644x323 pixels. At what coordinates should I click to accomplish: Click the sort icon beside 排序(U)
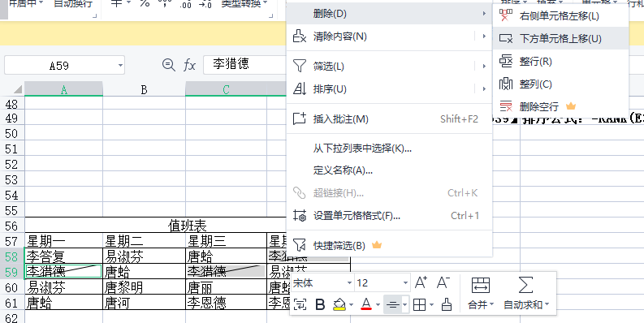click(x=300, y=88)
